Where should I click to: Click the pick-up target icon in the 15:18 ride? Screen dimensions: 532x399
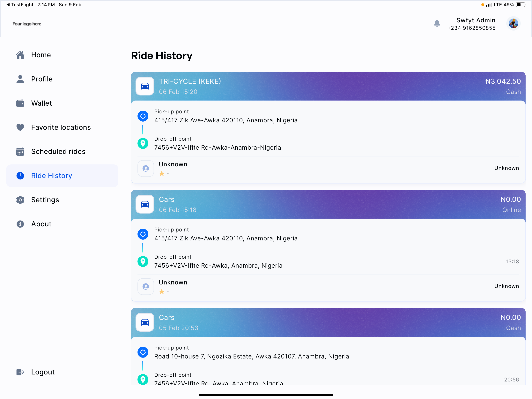(143, 234)
